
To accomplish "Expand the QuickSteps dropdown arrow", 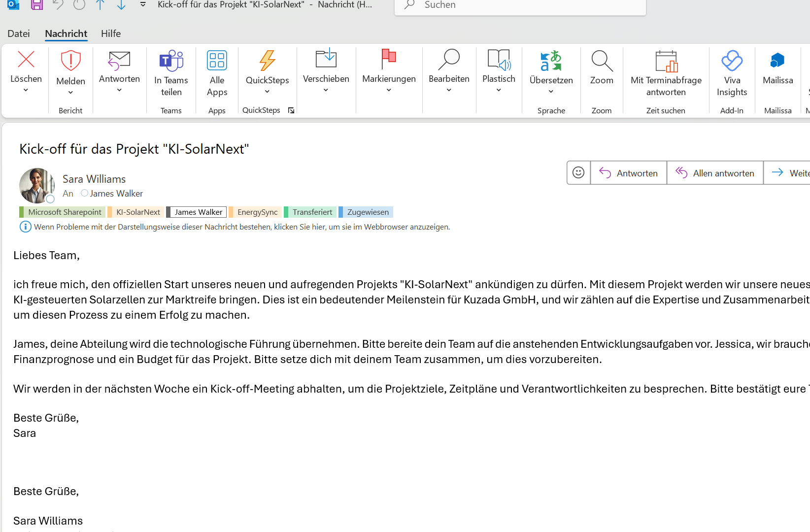I will click(267, 91).
